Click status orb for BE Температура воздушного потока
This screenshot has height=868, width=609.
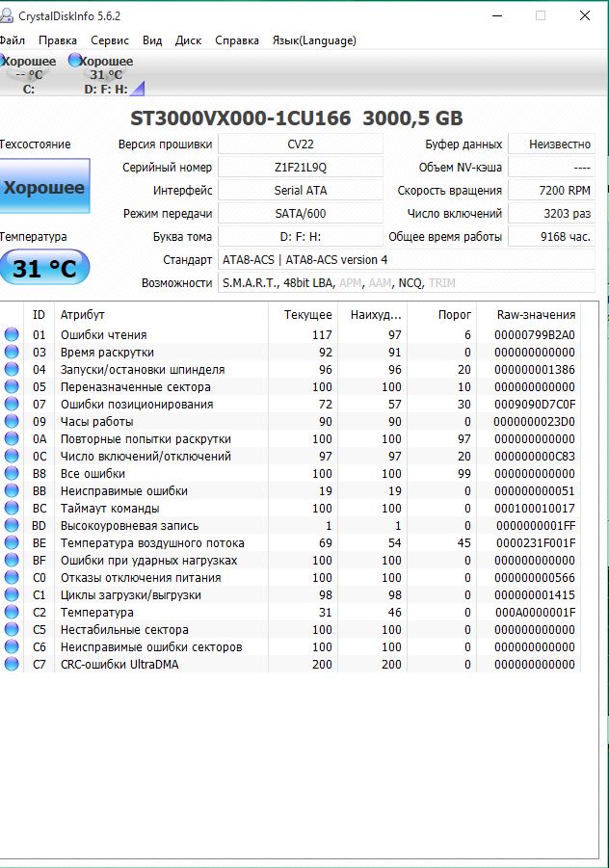click(12, 542)
